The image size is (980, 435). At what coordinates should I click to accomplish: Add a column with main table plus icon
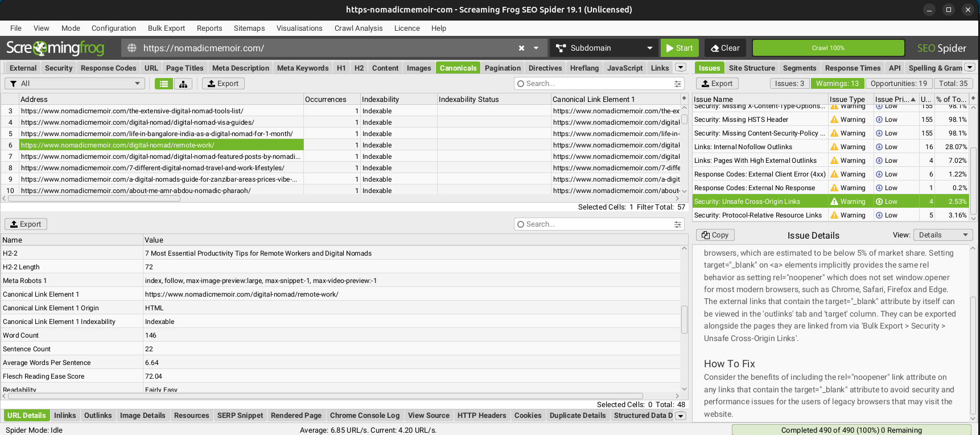click(x=684, y=99)
